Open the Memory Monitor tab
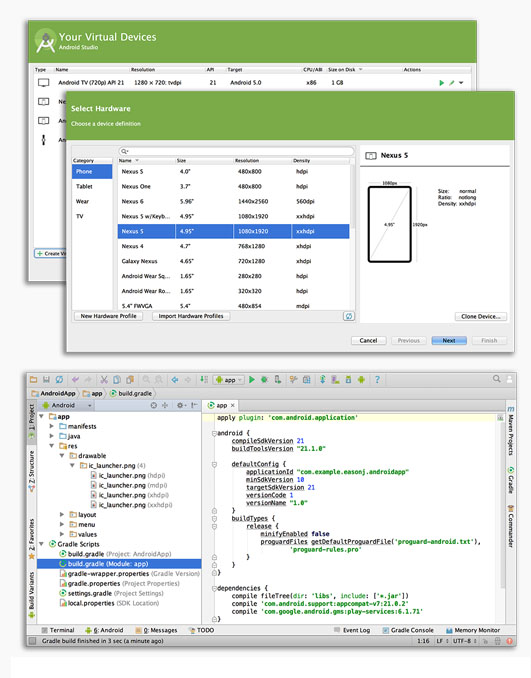531x678 pixels. (x=473, y=630)
